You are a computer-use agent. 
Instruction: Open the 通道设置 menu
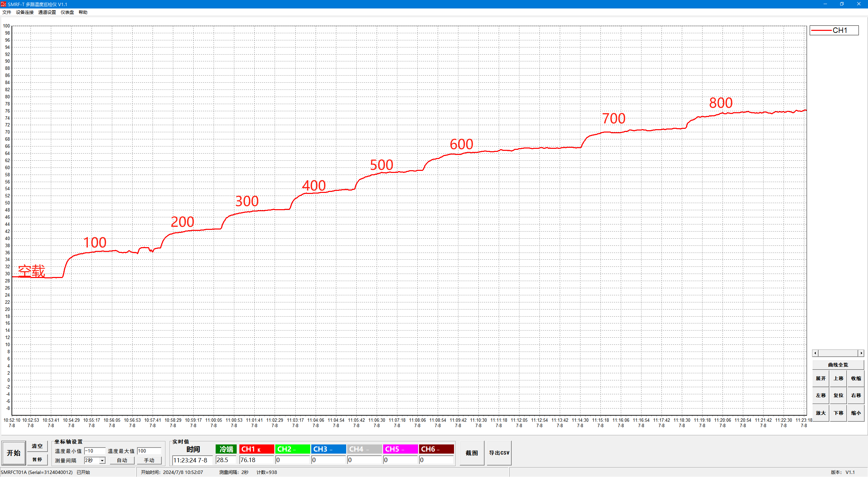[47, 12]
